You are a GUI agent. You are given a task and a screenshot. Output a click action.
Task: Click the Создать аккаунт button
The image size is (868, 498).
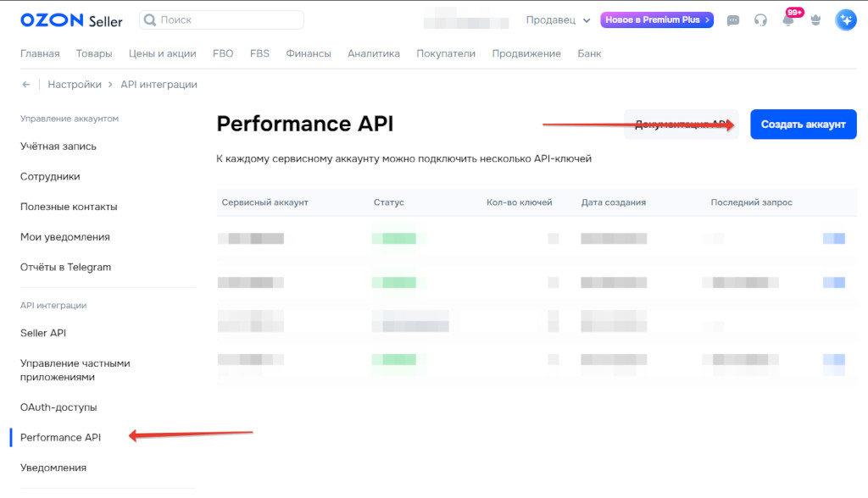coord(804,125)
